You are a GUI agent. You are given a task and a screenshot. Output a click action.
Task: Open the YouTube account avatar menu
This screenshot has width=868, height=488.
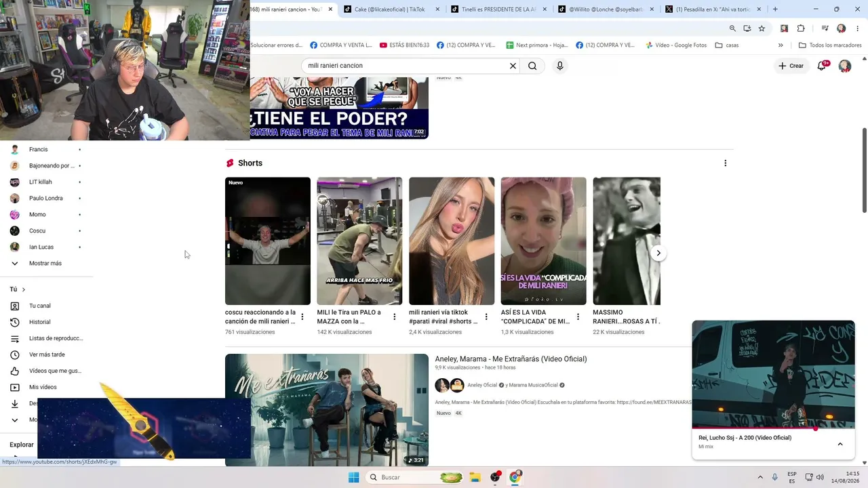tap(844, 66)
